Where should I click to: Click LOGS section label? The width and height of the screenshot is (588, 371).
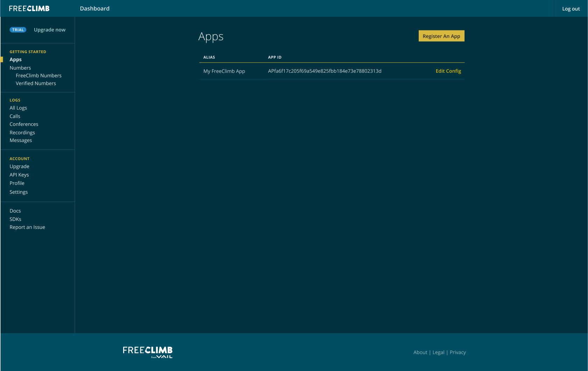pyautogui.click(x=15, y=100)
